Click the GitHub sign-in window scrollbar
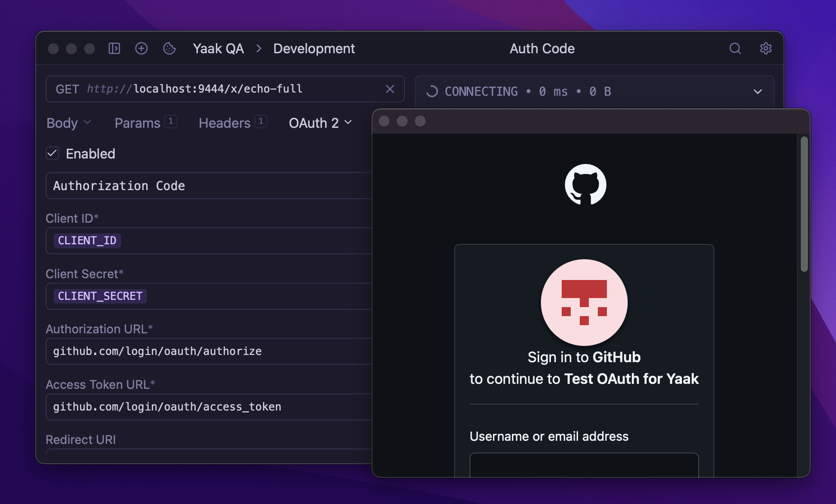This screenshot has height=504, width=836. [804, 204]
